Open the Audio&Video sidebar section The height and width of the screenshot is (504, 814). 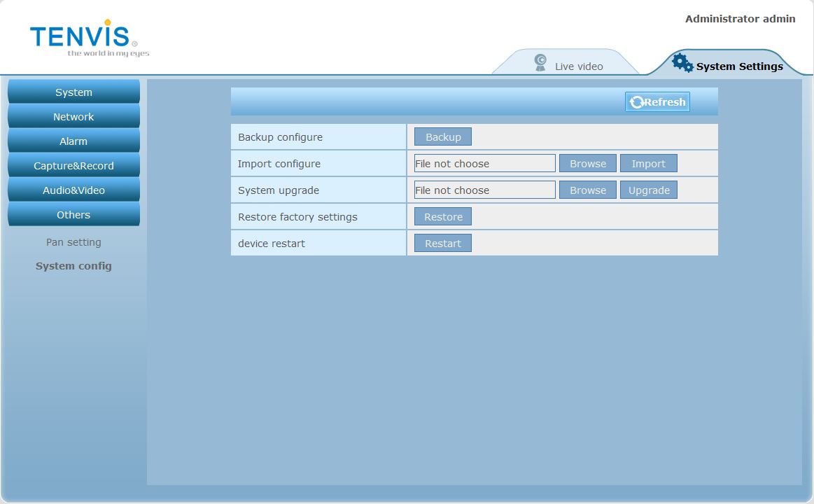coord(73,190)
